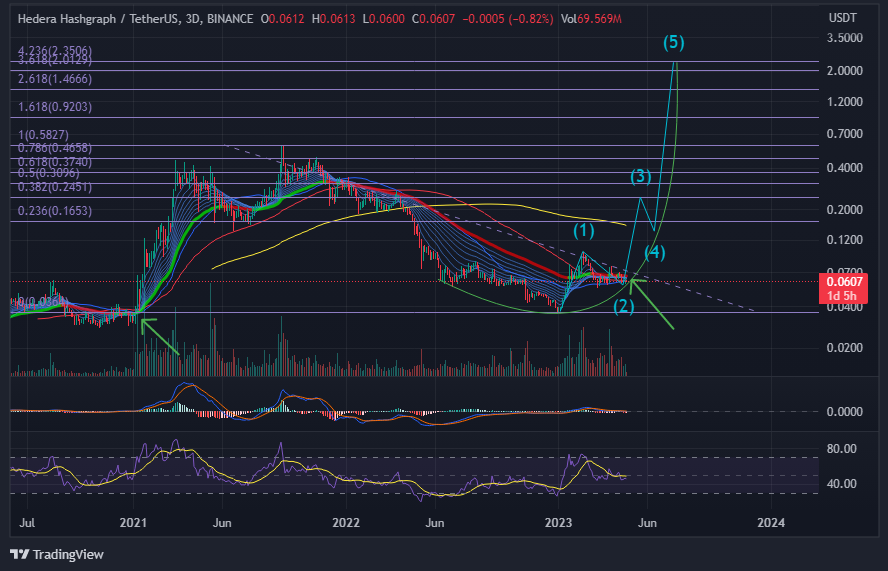888x571 pixels.
Task: Select the Elliott wave (4) label
Action: coord(655,253)
